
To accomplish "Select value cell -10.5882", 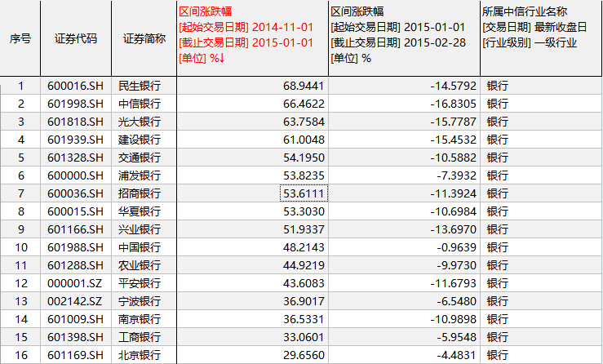I will click(404, 158).
